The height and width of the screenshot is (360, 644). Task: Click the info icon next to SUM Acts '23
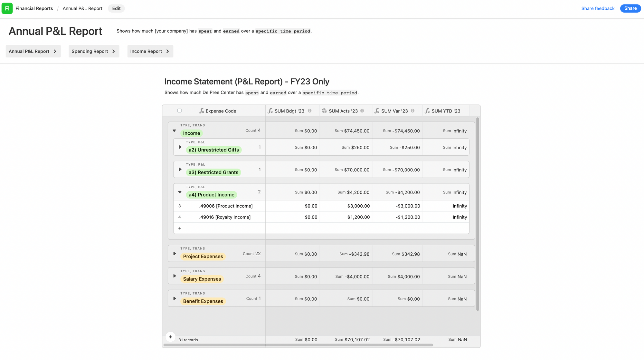click(x=362, y=111)
